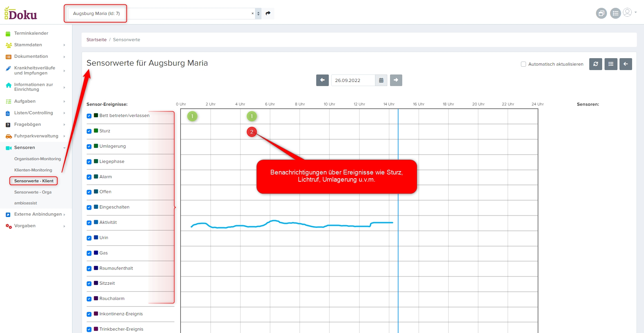Click the windows icon in the top bar

click(601, 13)
